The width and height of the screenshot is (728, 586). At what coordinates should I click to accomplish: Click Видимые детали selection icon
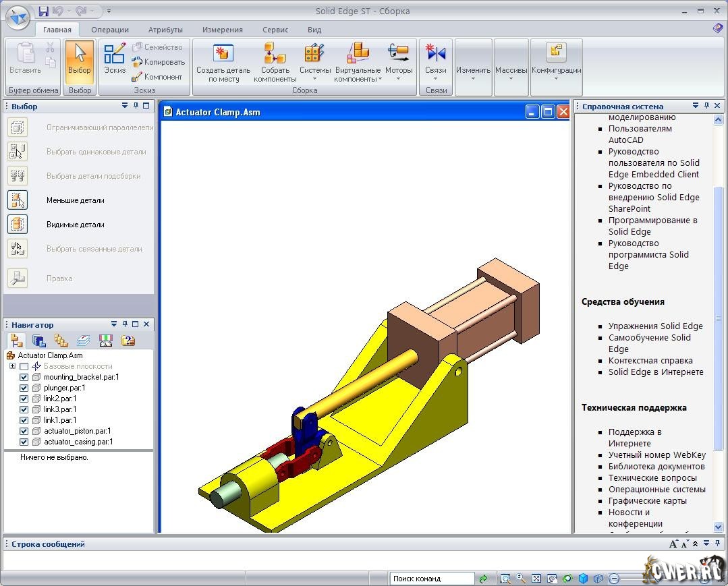tap(18, 225)
